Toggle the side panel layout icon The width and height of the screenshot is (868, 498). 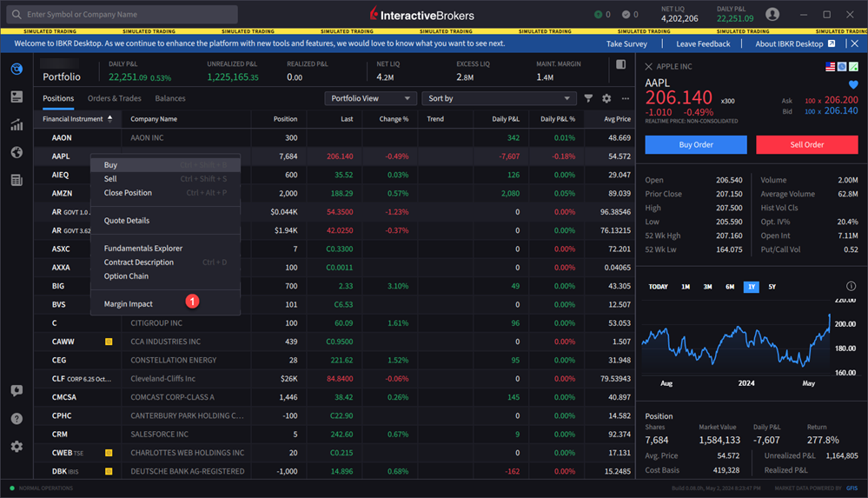click(x=621, y=64)
